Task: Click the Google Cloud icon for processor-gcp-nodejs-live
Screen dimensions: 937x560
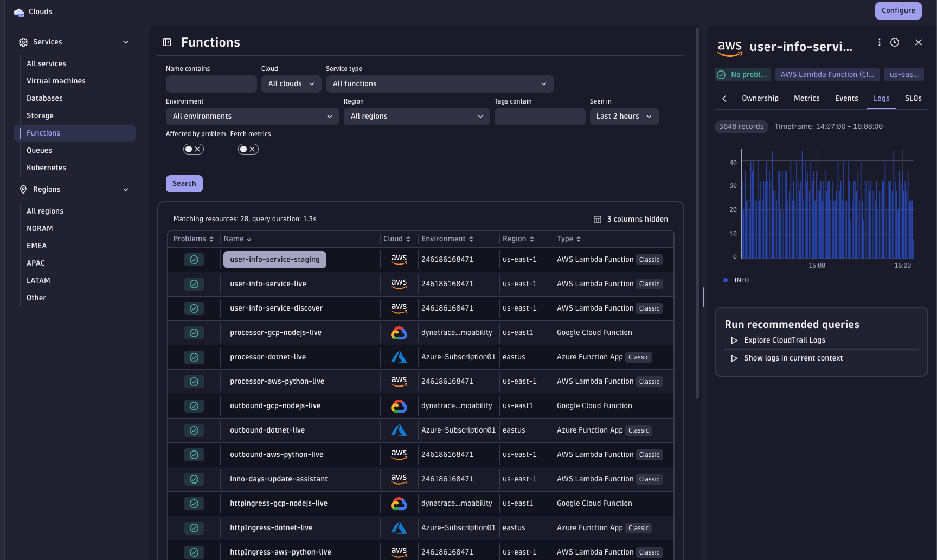Action: pos(399,332)
